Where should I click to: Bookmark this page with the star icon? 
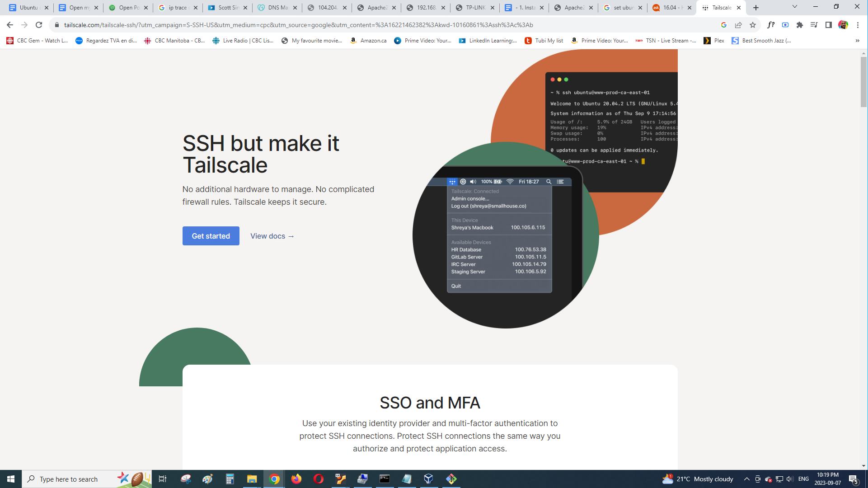tap(753, 25)
